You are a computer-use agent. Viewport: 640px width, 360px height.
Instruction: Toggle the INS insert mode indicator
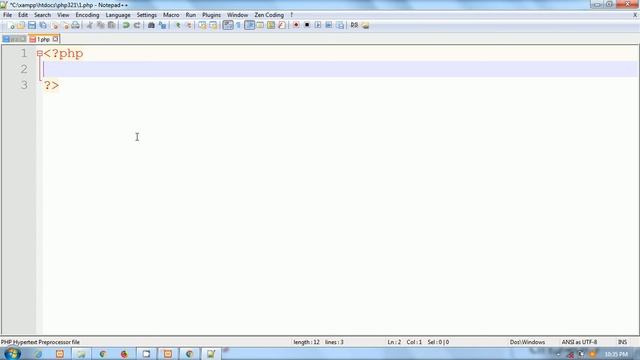(x=622, y=342)
